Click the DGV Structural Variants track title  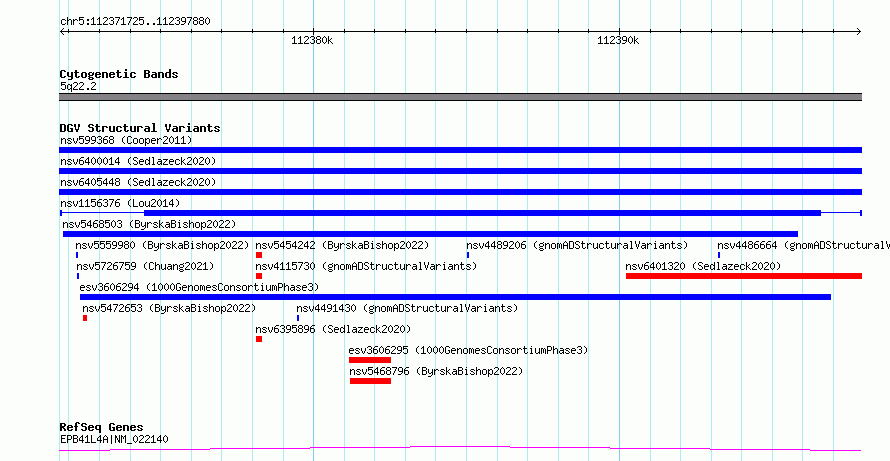pos(140,128)
